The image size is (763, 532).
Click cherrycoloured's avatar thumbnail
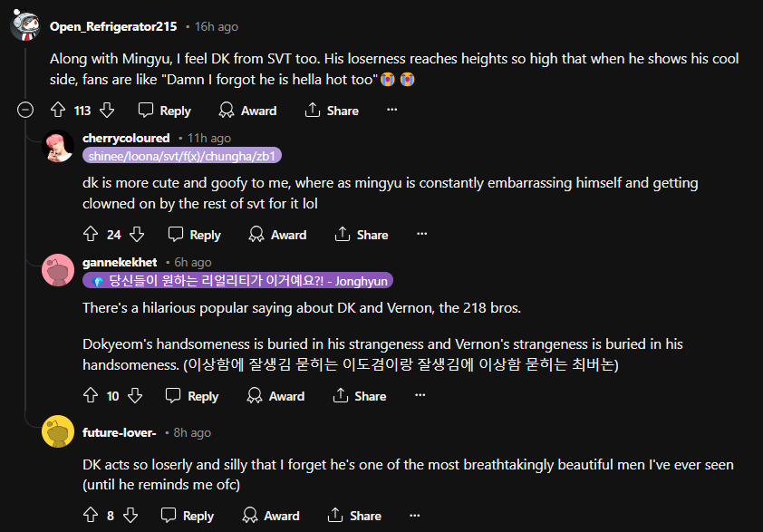click(58, 145)
